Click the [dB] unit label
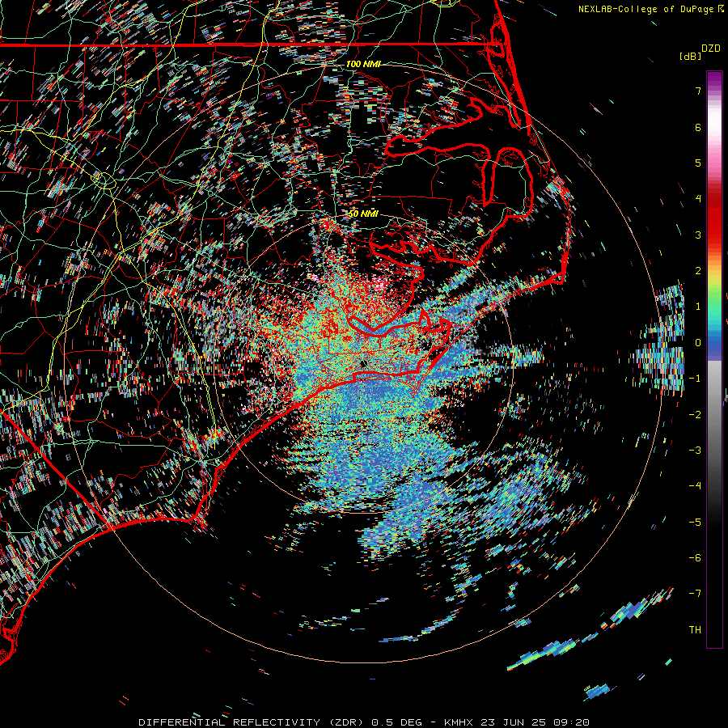728x728 pixels. tap(690, 57)
